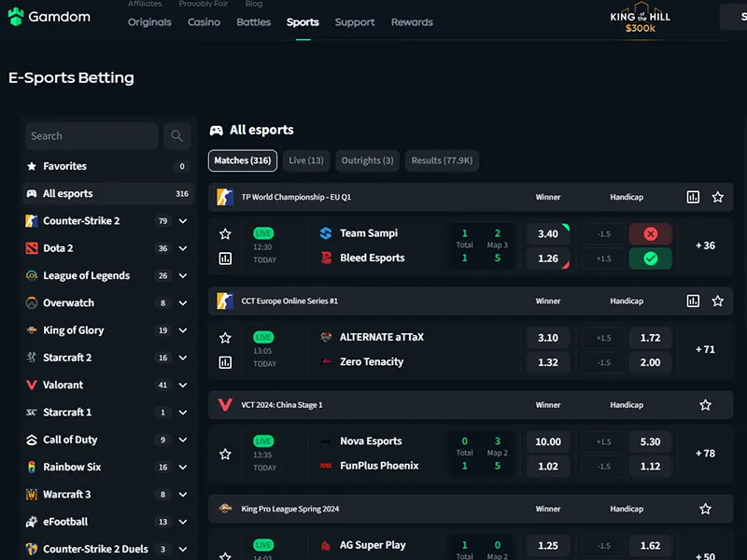Expand the Dota 2 category chevron
The height and width of the screenshot is (560, 747).
tap(183, 248)
